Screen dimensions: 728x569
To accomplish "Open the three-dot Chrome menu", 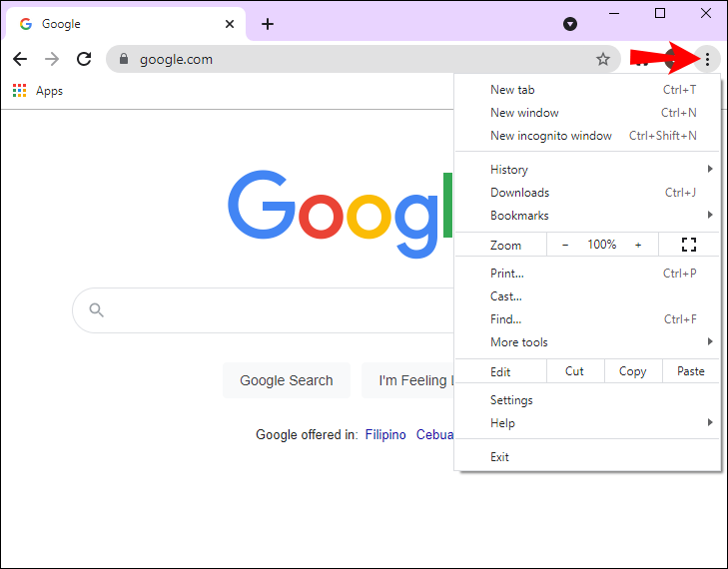I will tap(707, 59).
